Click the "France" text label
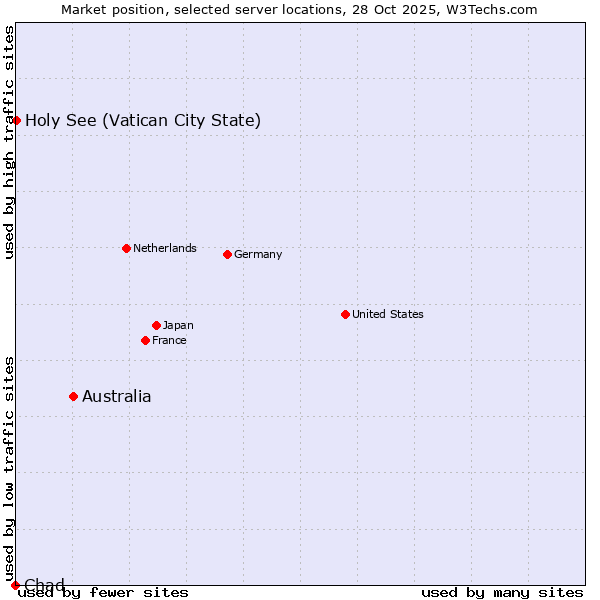Screen dimensions: 600x600 [169, 340]
